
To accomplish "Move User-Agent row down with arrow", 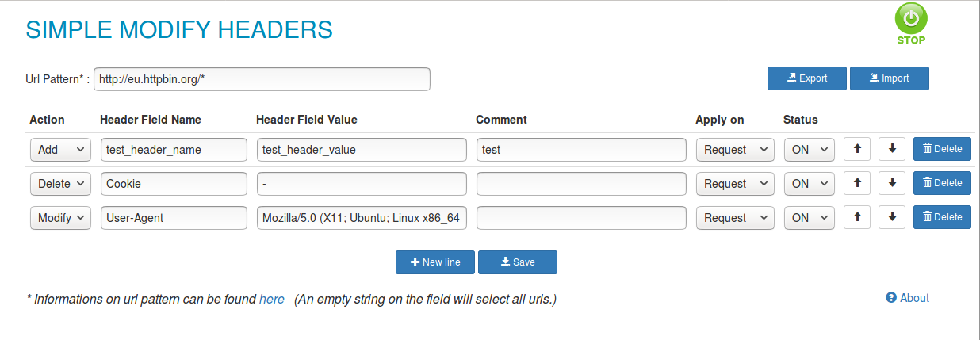I will [892, 217].
